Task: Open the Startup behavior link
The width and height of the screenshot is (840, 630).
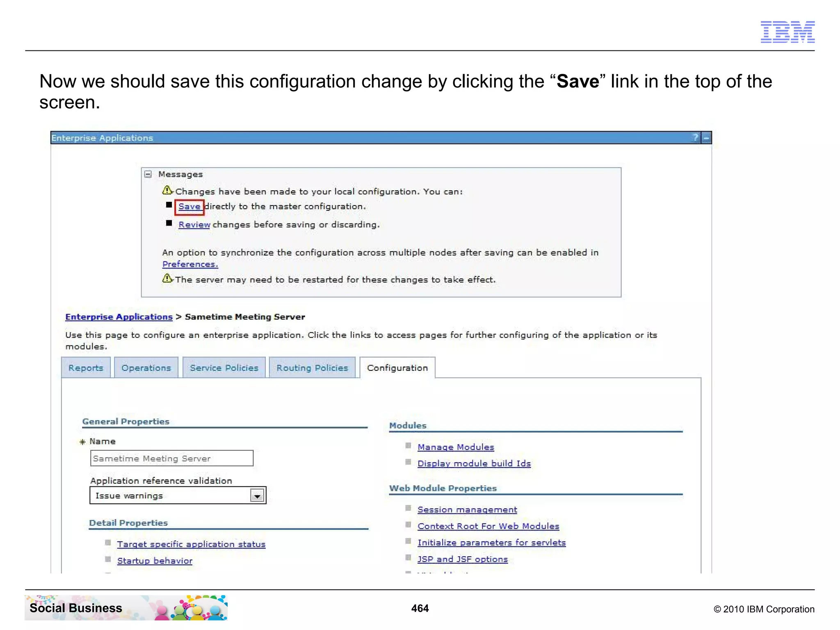Action: [155, 561]
